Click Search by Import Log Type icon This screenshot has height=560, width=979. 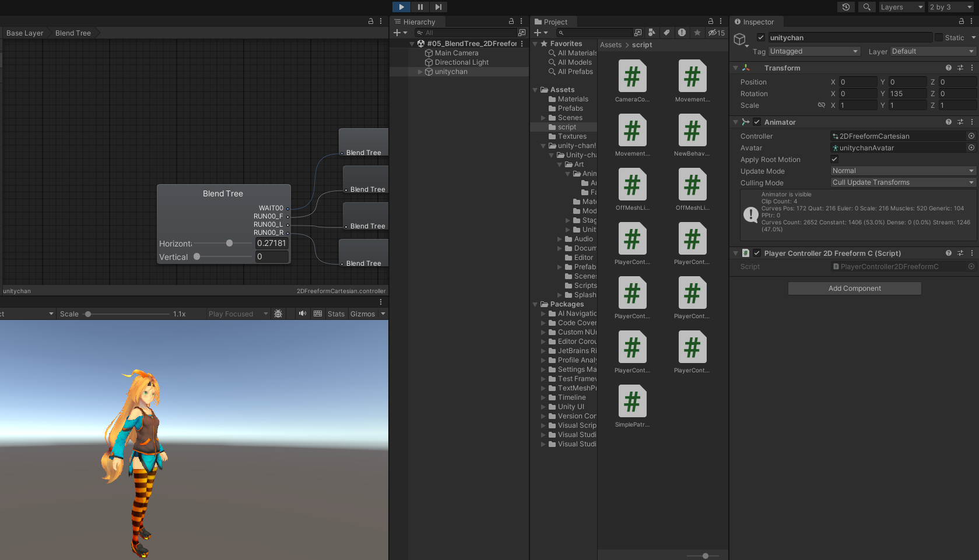(682, 33)
